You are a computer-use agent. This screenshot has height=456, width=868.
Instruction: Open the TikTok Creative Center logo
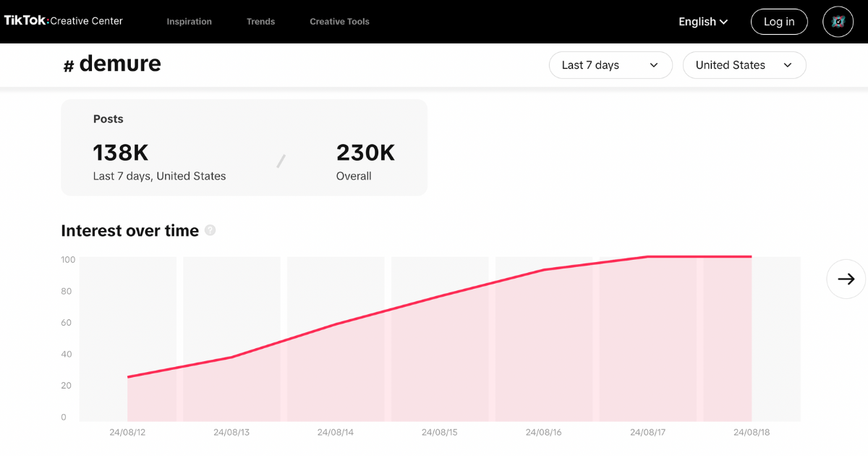point(63,20)
